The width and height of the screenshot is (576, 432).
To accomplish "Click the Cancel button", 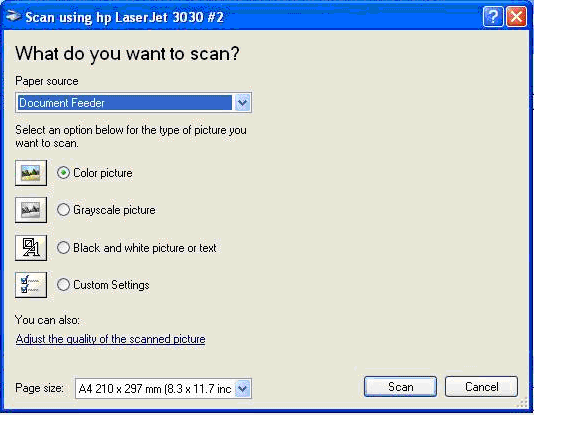I will pyautogui.click(x=481, y=387).
